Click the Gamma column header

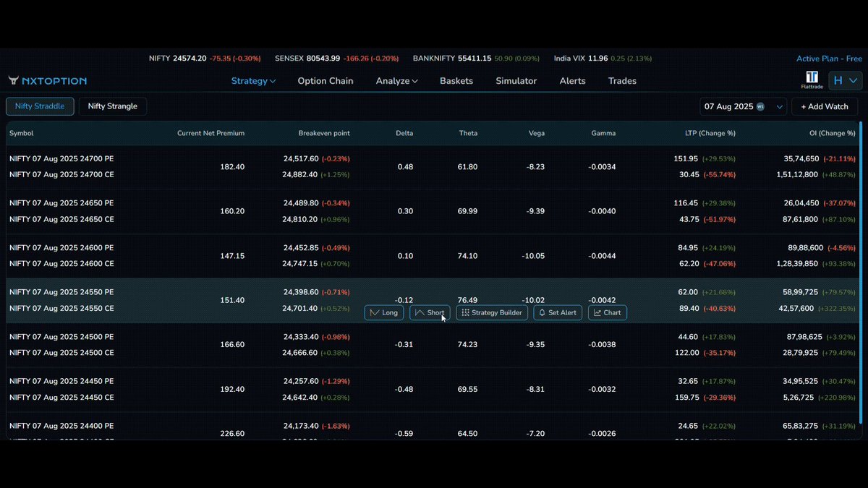coord(603,133)
